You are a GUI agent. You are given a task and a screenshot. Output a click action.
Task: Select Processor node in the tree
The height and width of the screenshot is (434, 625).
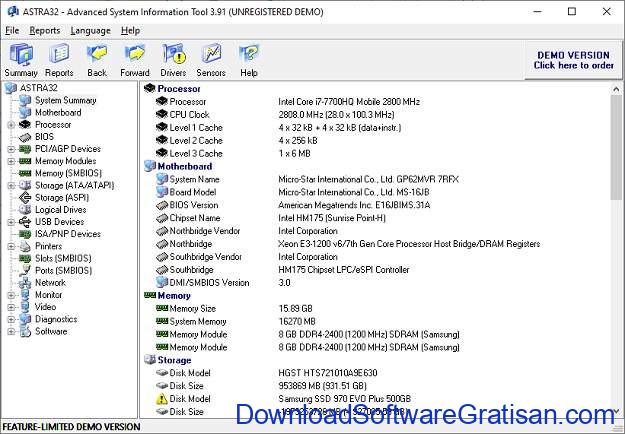53,125
